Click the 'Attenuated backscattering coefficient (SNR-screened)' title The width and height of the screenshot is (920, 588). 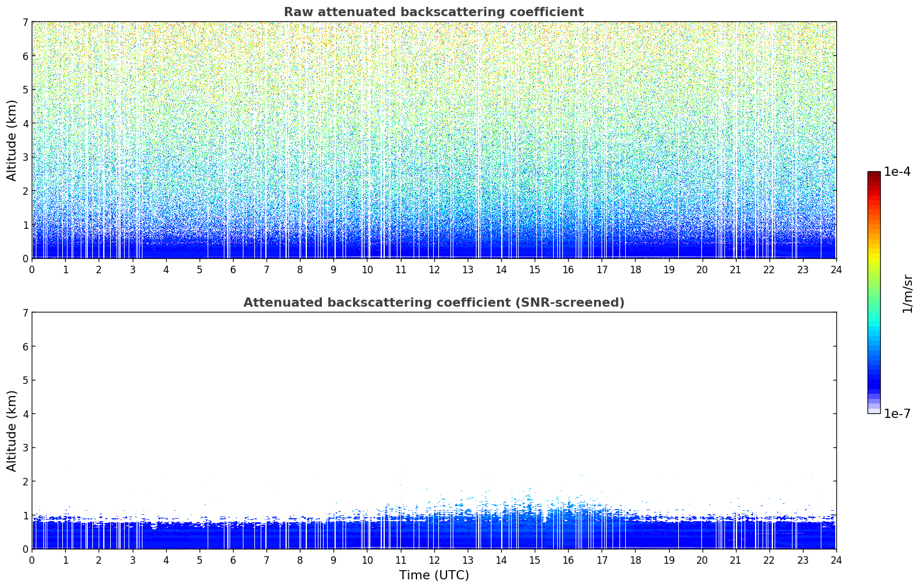coord(434,303)
